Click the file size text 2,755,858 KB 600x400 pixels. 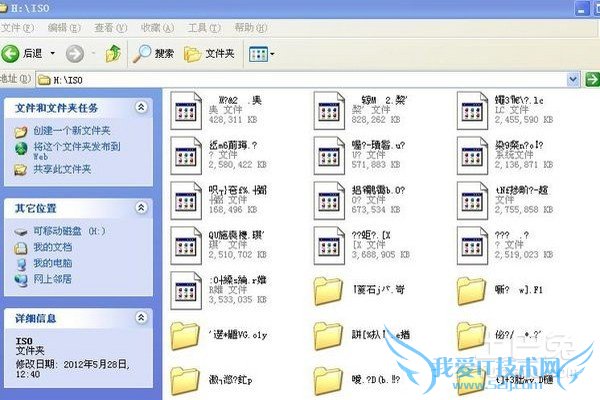pyautogui.click(x=523, y=210)
